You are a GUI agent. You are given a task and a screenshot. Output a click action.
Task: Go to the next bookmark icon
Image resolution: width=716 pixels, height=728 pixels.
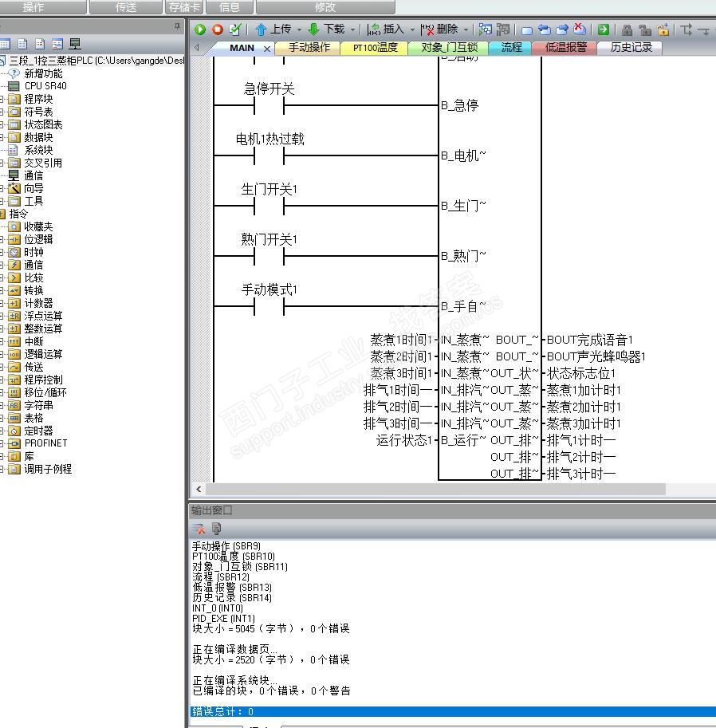pyautogui.click(x=562, y=30)
